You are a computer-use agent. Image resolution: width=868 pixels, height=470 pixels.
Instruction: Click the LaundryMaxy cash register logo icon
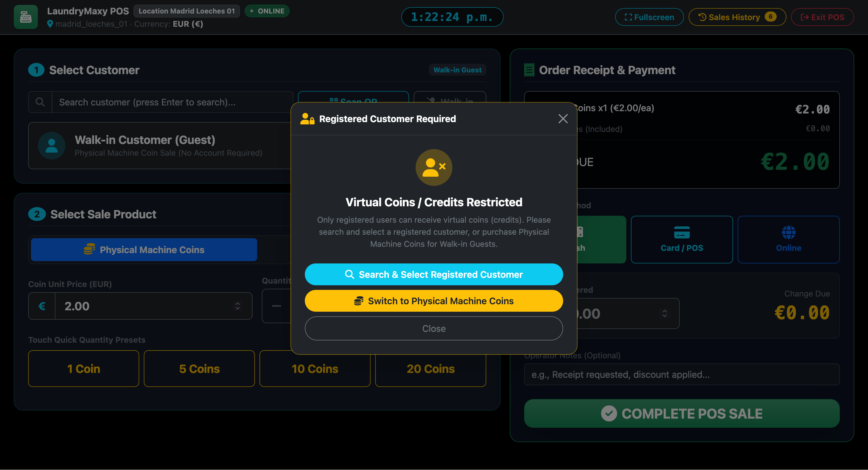[26, 17]
